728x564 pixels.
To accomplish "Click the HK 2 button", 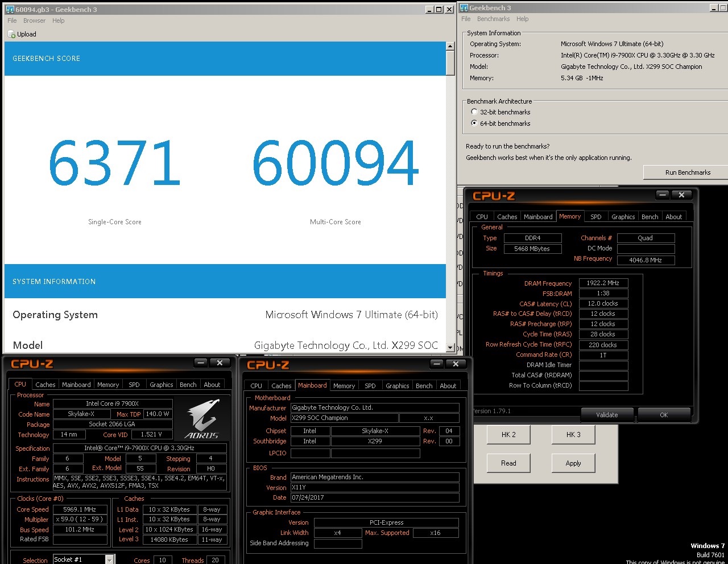I will click(508, 434).
